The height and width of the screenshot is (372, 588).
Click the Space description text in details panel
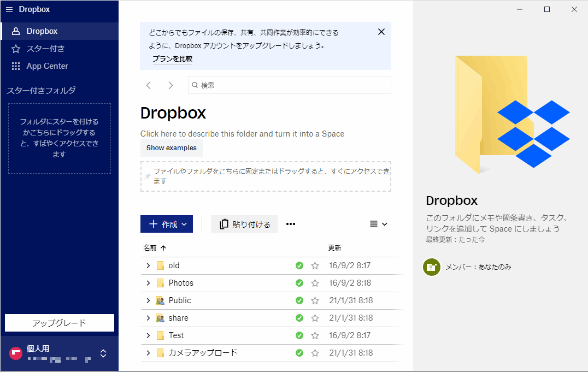[497, 223]
